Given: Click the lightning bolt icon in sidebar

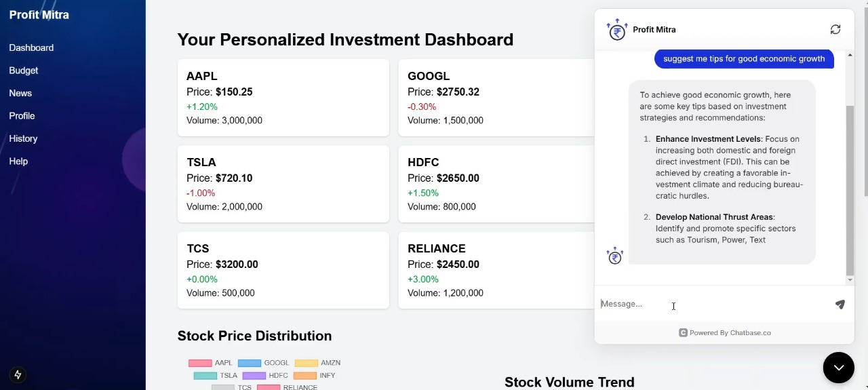Looking at the screenshot, I should pyautogui.click(x=18, y=374).
